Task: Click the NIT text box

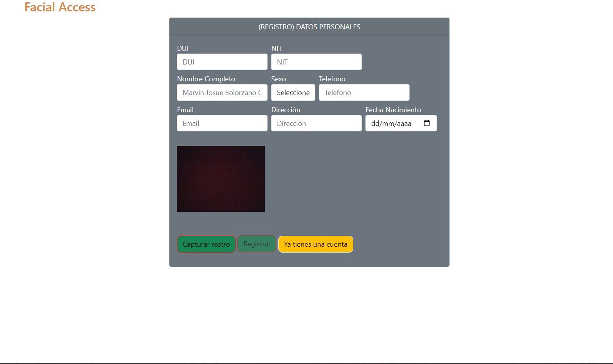Action: (316, 62)
